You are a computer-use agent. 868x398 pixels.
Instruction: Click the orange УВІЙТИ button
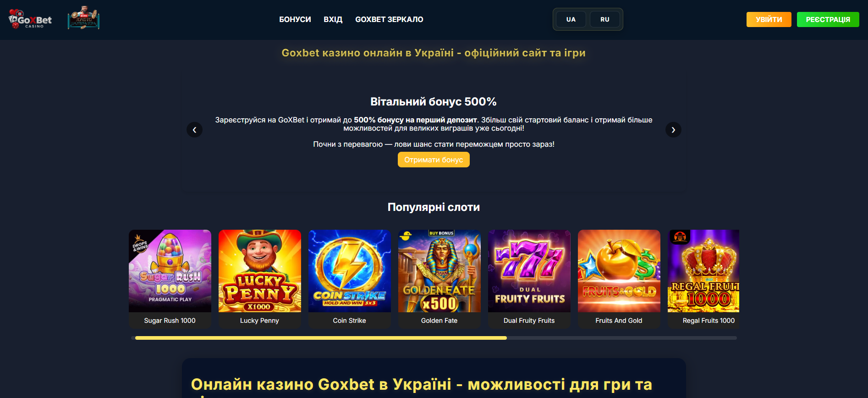(769, 19)
